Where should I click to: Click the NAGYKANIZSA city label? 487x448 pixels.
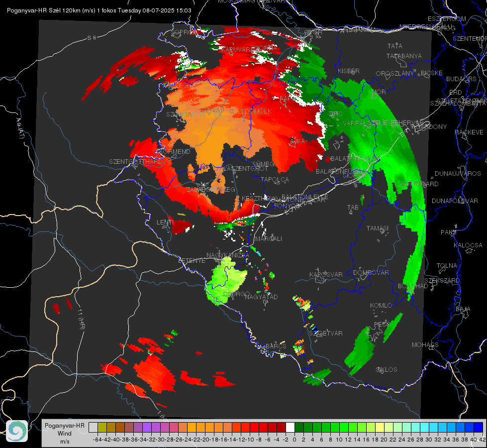[x=228, y=255]
